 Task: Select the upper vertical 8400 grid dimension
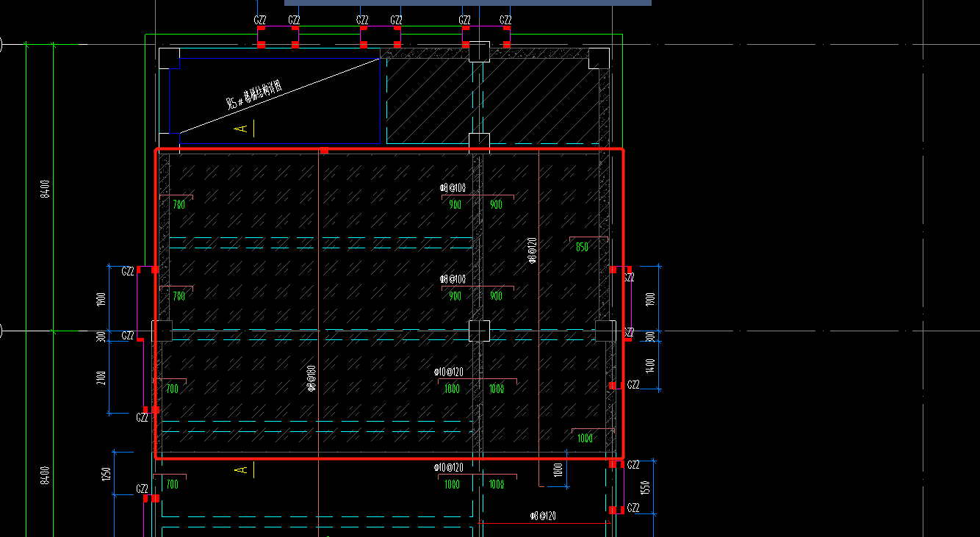45,188
